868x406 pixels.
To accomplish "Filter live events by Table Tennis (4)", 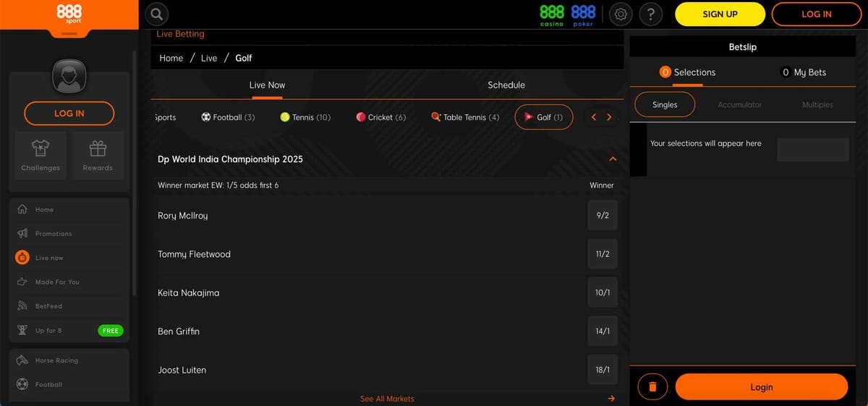I will click(x=465, y=117).
